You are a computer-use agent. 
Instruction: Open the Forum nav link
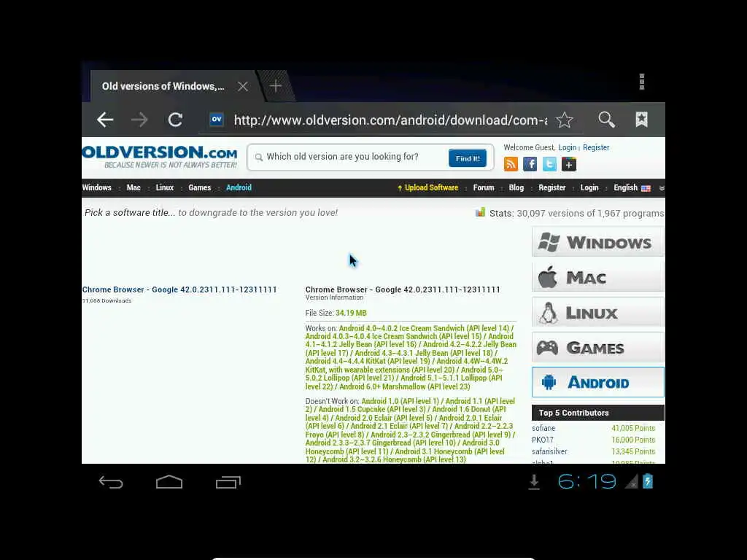click(x=484, y=187)
